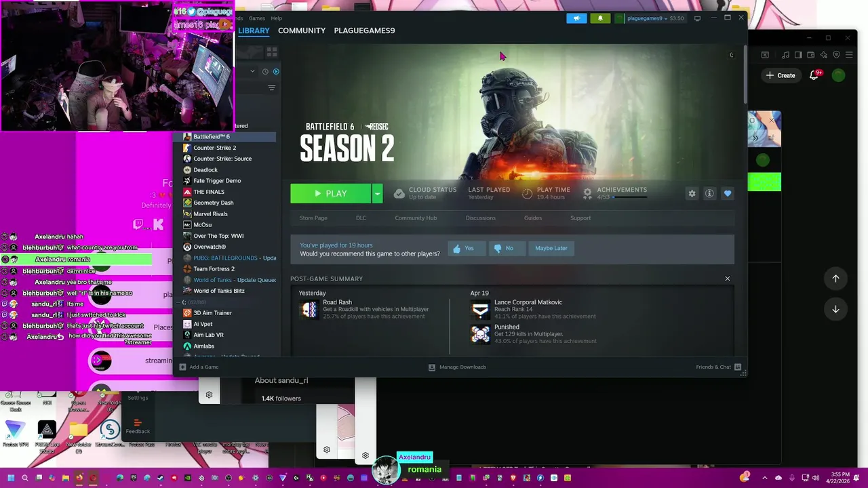Open the DLC link
868x488 pixels.
pyautogui.click(x=361, y=218)
